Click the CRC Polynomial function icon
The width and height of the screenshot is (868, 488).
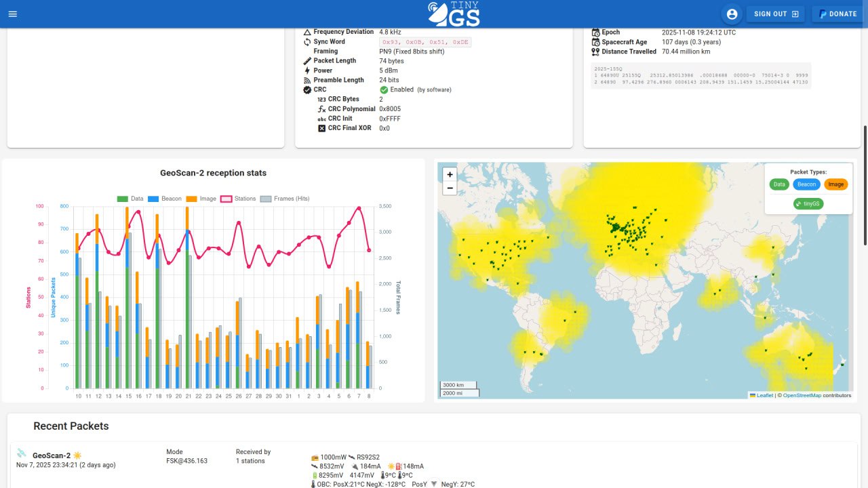point(321,109)
